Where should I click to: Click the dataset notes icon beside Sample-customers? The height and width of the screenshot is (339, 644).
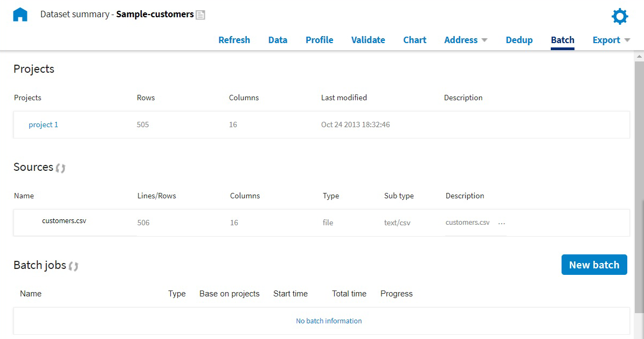tap(200, 15)
